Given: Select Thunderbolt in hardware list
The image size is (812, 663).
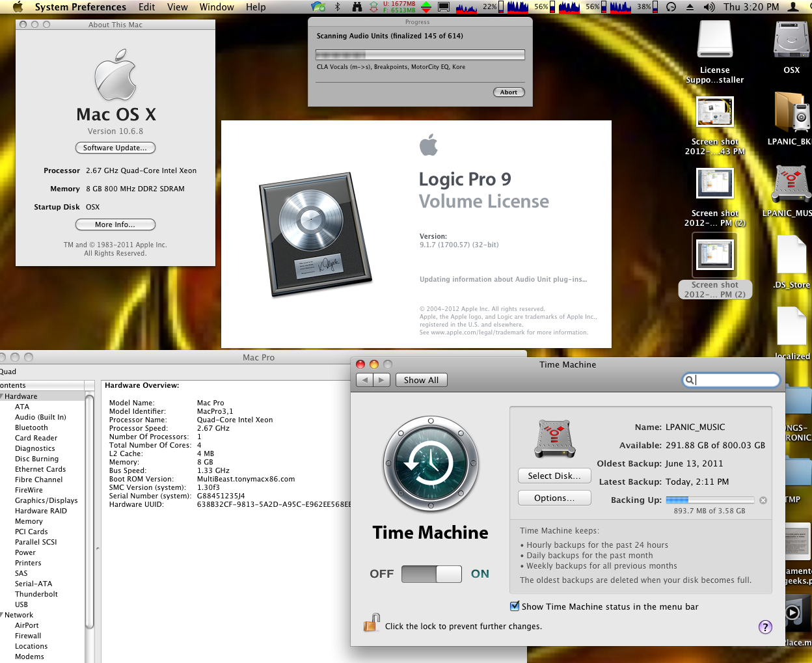Looking at the screenshot, I should [x=36, y=594].
